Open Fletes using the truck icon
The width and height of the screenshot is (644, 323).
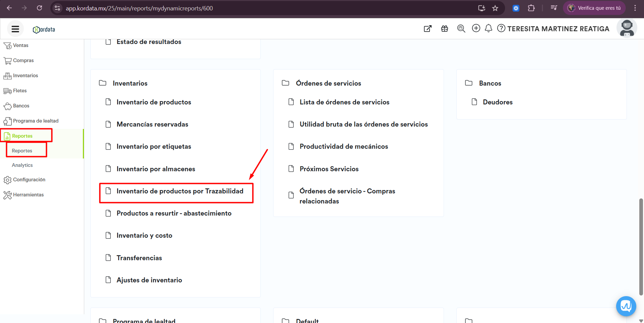[x=7, y=91]
